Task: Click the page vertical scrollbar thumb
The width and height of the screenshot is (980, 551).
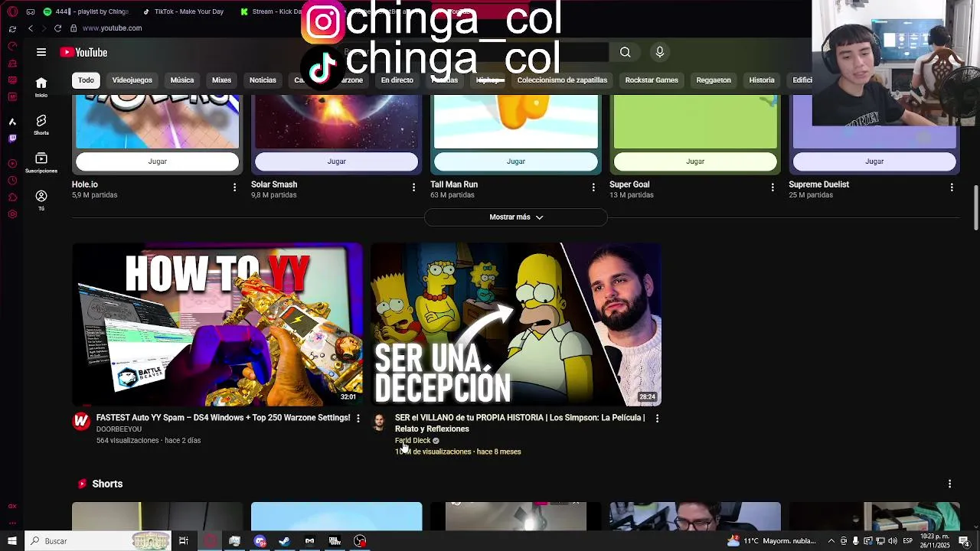Action: [975, 207]
